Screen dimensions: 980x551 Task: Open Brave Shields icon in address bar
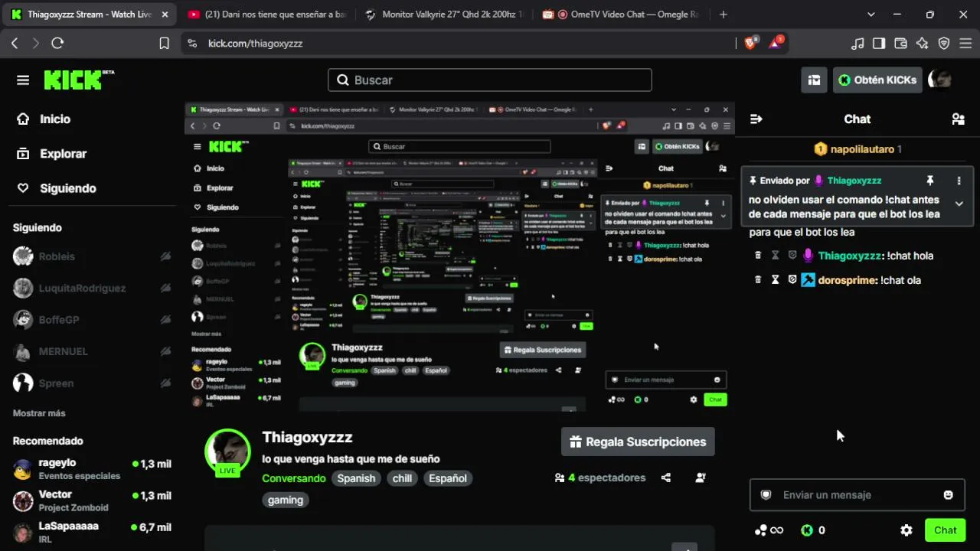[750, 44]
